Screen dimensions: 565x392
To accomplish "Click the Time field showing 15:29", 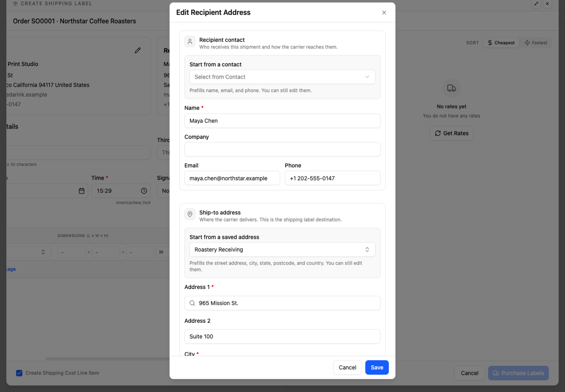I will pos(121,191).
